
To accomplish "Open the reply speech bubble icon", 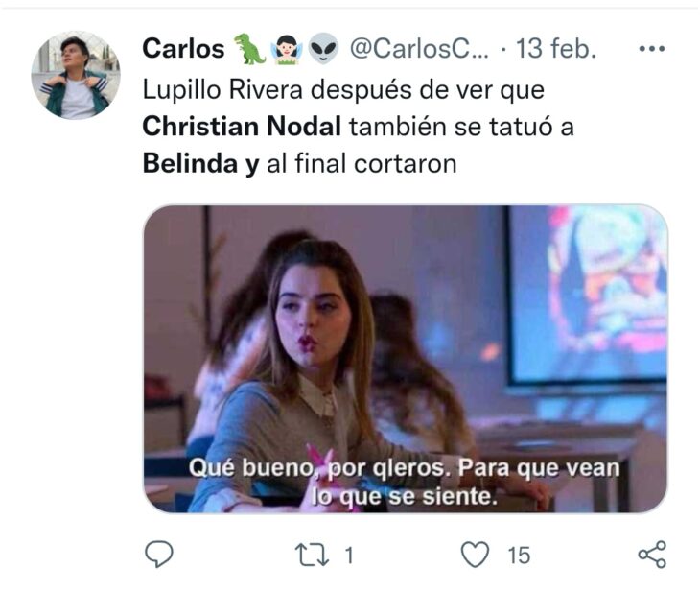I will coord(159,554).
